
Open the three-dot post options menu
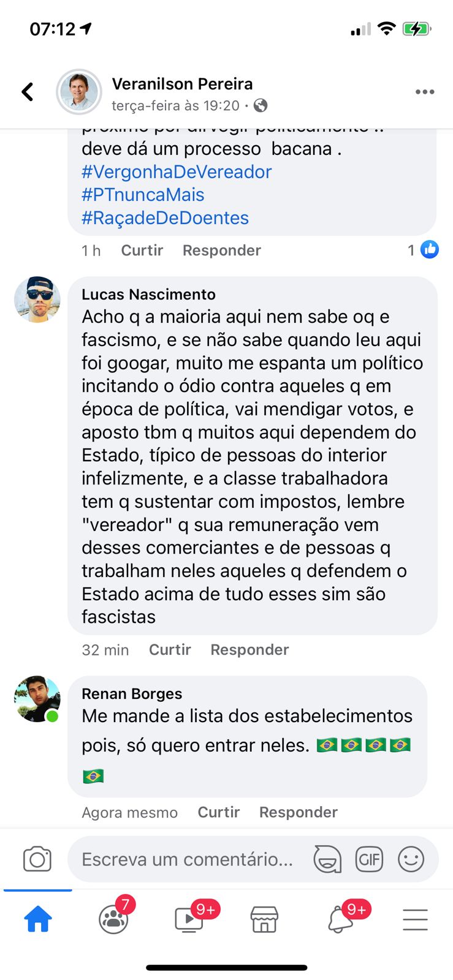(x=424, y=92)
